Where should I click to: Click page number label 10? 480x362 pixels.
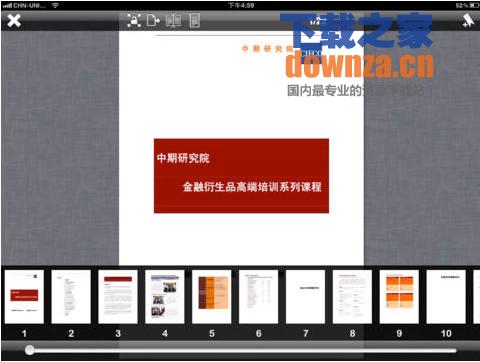pyautogui.click(x=446, y=333)
